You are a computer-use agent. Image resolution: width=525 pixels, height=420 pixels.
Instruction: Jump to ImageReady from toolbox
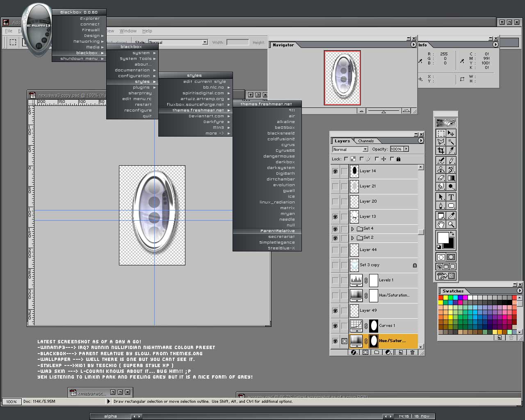click(446, 276)
